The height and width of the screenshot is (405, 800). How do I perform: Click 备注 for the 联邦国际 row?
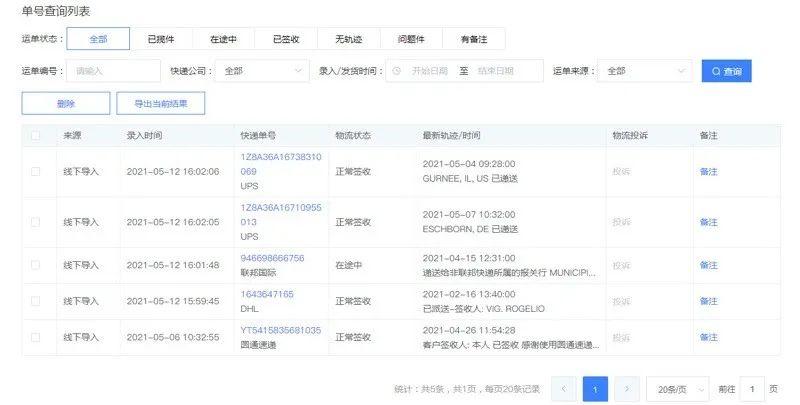click(x=709, y=265)
